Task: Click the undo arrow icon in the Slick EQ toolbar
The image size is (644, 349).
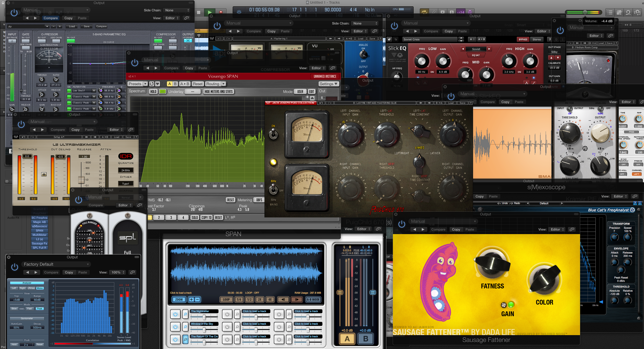Action: click(390, 39)
